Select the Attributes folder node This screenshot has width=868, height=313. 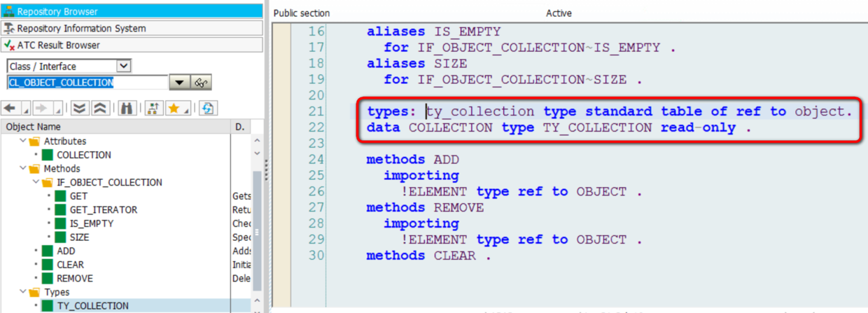pos(65,141)
